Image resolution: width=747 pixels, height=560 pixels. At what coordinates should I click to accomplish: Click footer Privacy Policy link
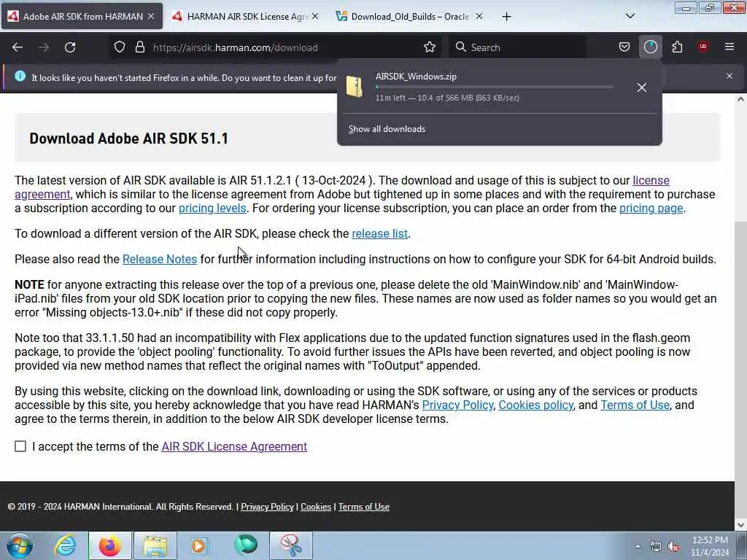[267, 507]
